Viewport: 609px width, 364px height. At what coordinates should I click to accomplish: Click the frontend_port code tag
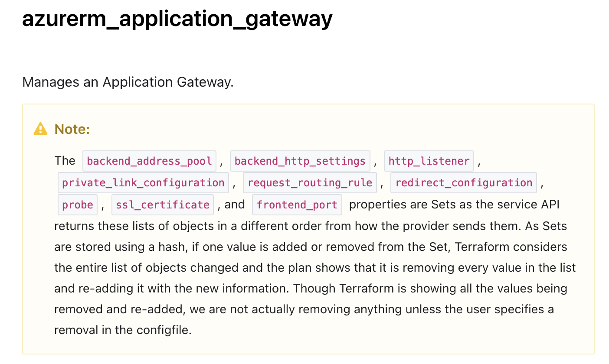[297, 205]
